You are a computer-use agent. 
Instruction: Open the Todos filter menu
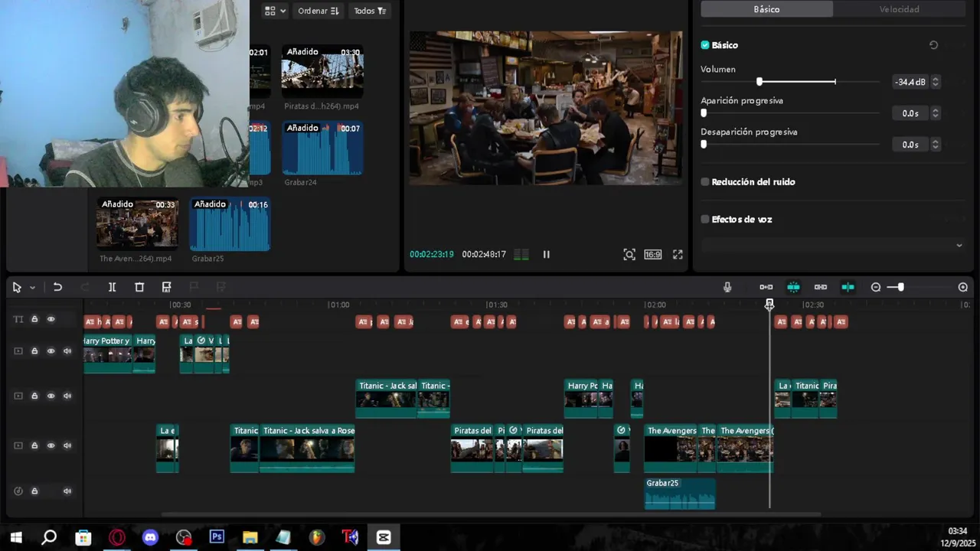click(370, 11)
